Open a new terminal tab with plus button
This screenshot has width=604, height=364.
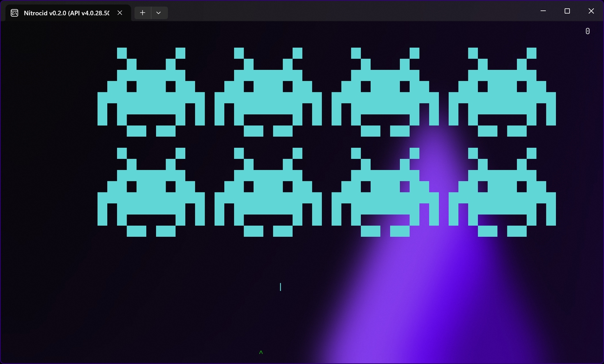143,13
